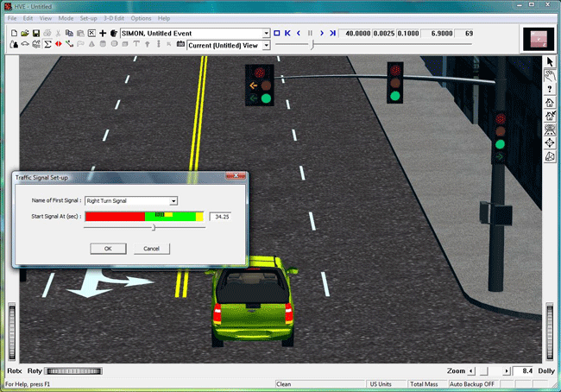Image resolution: width=561 pixels, height=392 pixels.
Task: Click the Save disk icon
Action: coord(36,33)
